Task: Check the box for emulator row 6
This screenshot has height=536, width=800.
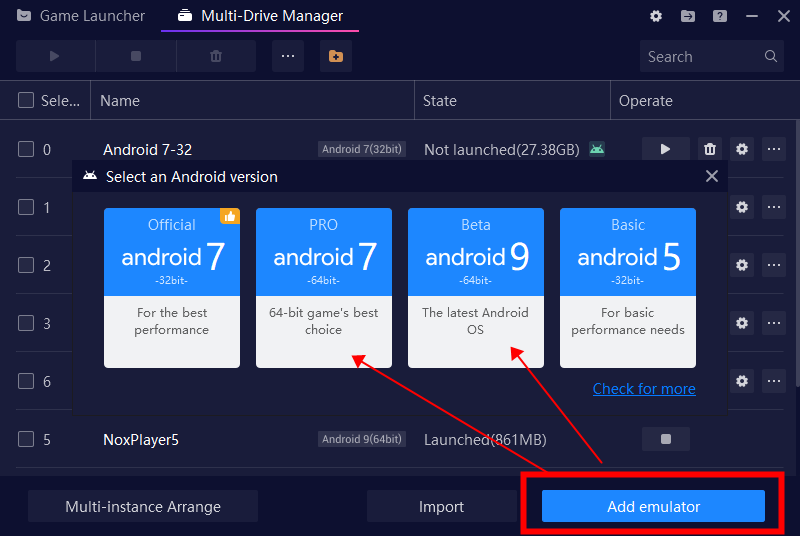Action: [26, 381]
